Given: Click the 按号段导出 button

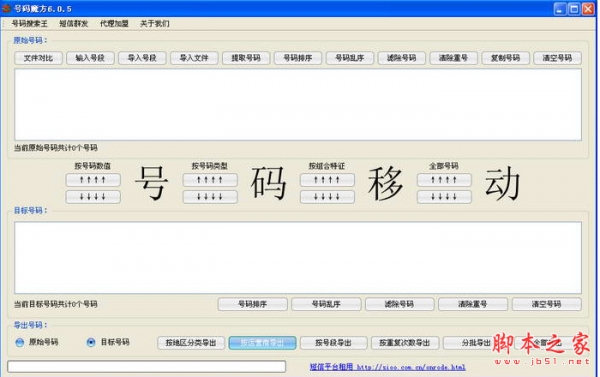Looking at the screenshot, I should coord(334,343).
